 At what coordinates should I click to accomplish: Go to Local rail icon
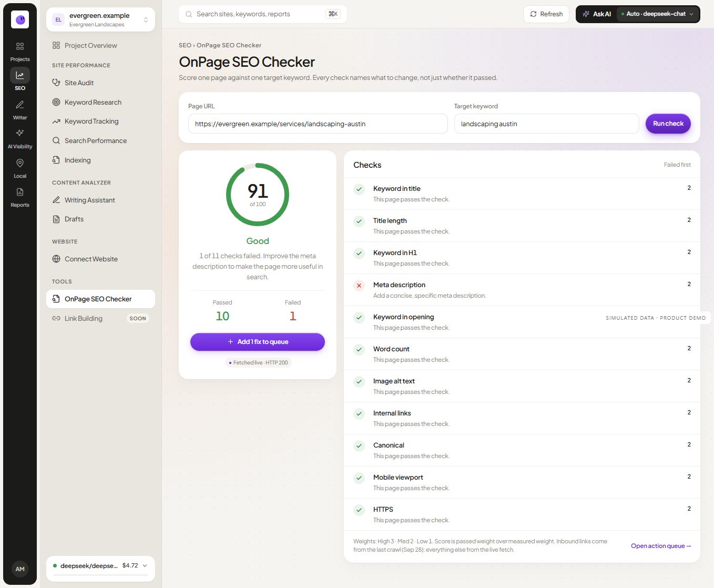coord(20,168)
